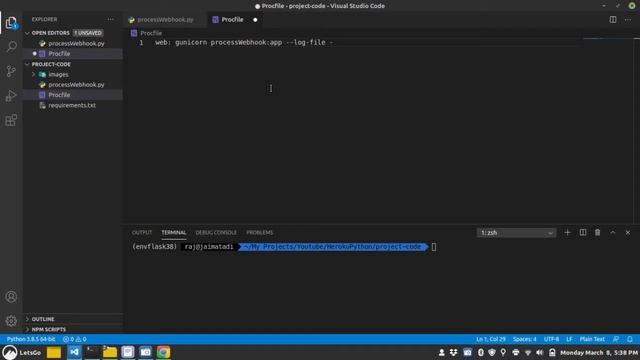
Task: Go to line via Ln 1, Col 29
Action: click(491, 339)
